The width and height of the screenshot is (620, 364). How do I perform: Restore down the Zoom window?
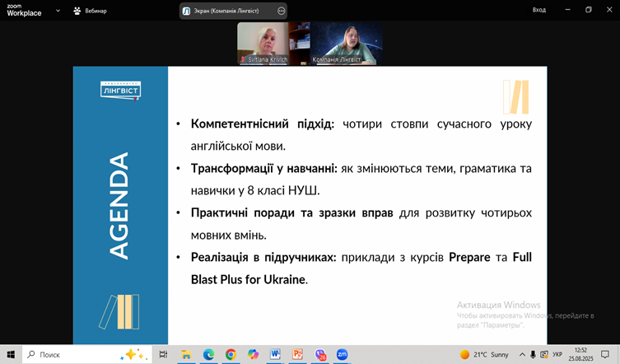pos(589,10)
